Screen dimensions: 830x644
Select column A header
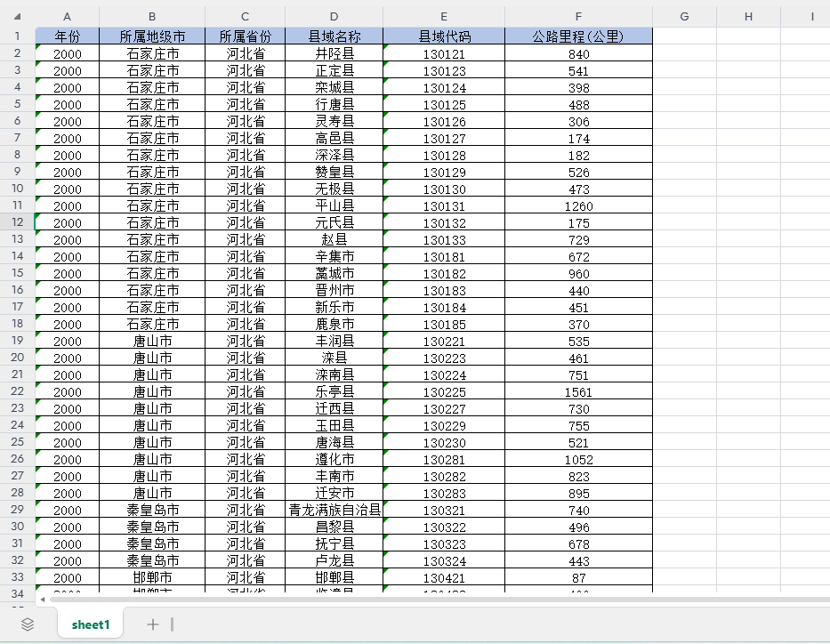point(68,16)
